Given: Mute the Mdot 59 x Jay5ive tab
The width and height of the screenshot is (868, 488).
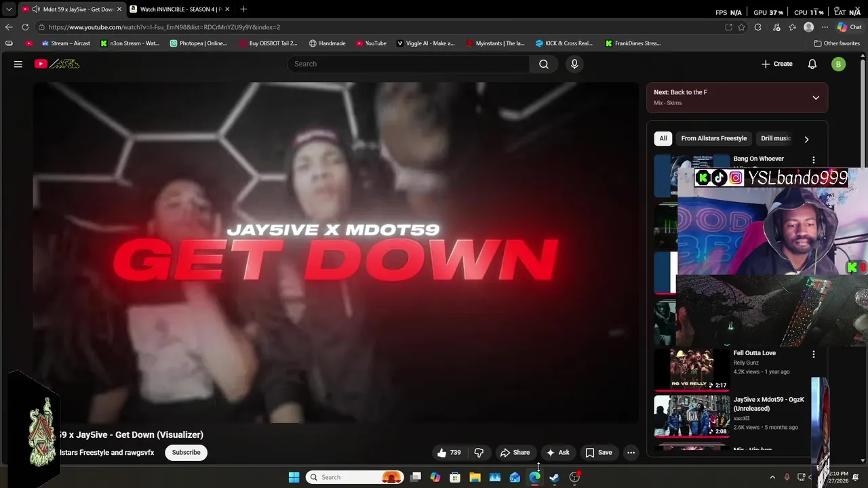Looking at the screenshot, I should [35, 9].
